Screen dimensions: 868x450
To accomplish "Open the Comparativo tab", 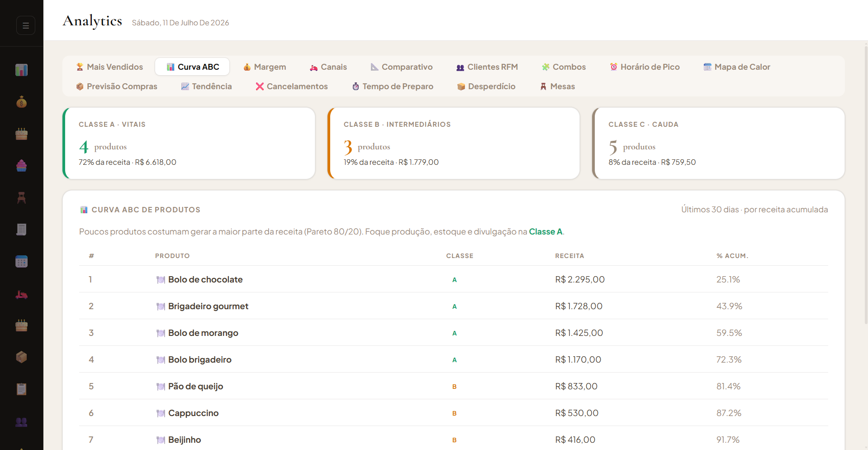I will [402, 67].
